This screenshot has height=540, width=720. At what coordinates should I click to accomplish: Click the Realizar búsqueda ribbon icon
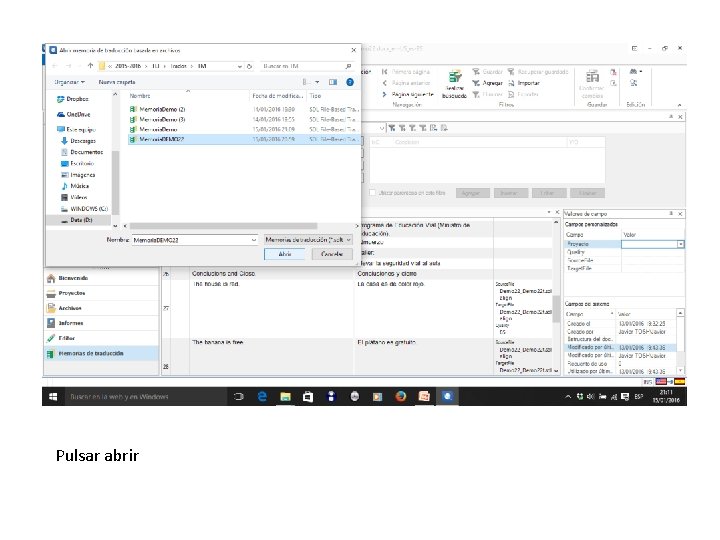click(x=455, y=84)
